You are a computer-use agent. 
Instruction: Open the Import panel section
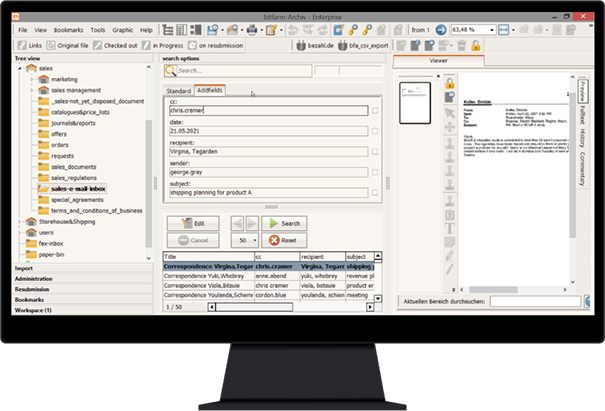click(x=83, y=268)
